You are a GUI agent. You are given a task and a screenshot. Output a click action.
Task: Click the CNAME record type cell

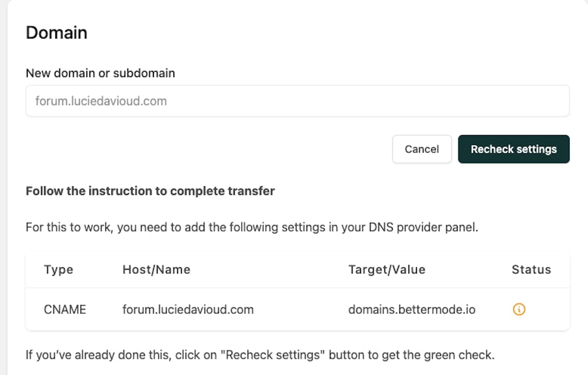(x=65, y=309)
